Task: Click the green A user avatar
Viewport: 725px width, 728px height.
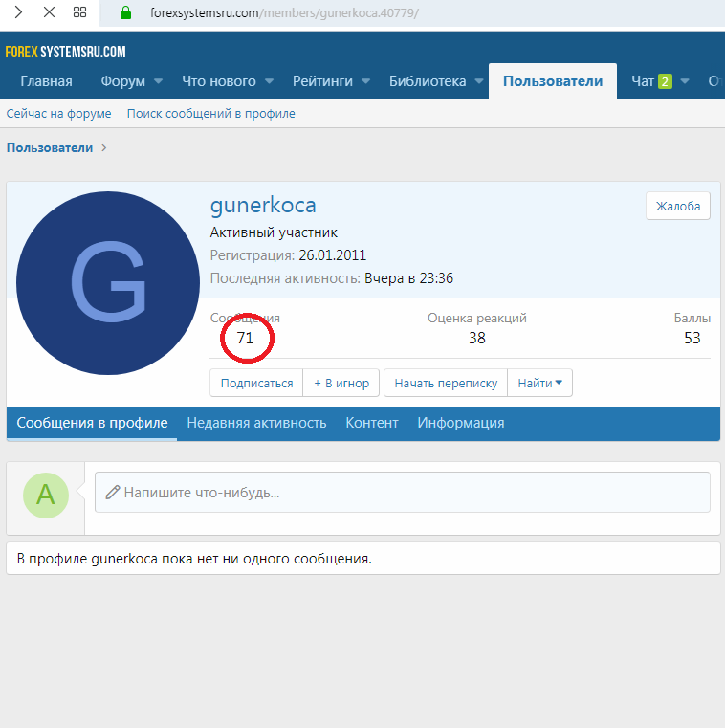Action: click(46, 496)
